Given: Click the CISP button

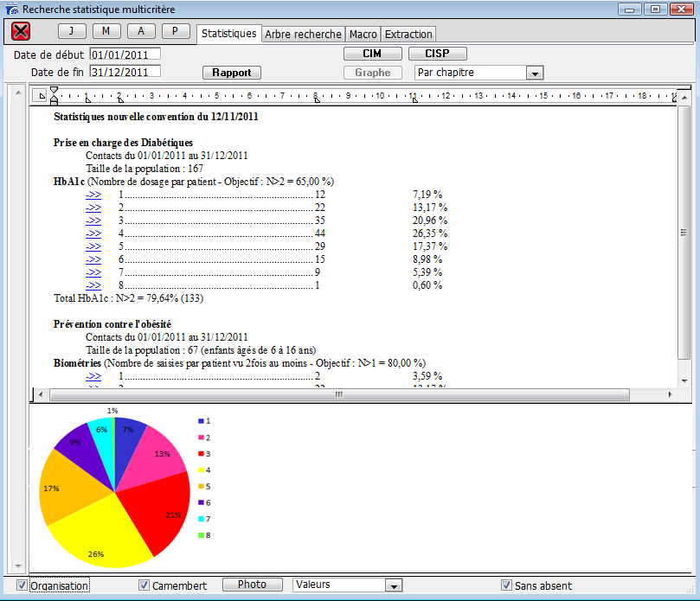Looking at the screenshot, I should [x=437, y=54].
